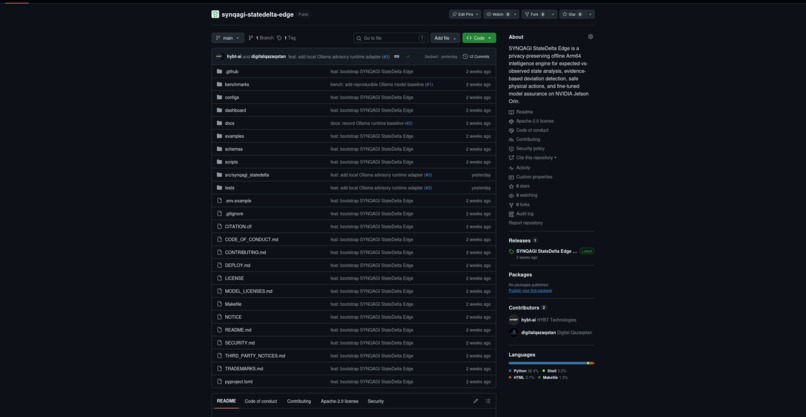Click the repository avatar icon beside synqagi-statedelta-edge
This screenshot has height=417, width=806.
(215, 14)
